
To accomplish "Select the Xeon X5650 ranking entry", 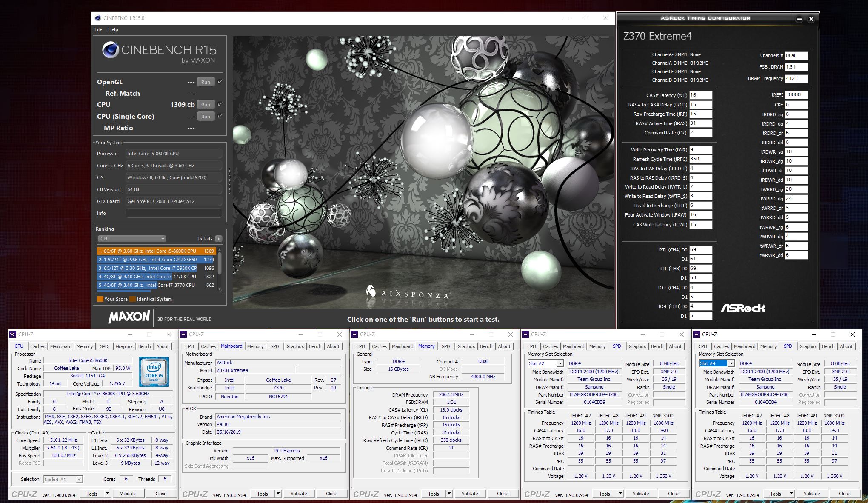I will click(x=157, y=260).
